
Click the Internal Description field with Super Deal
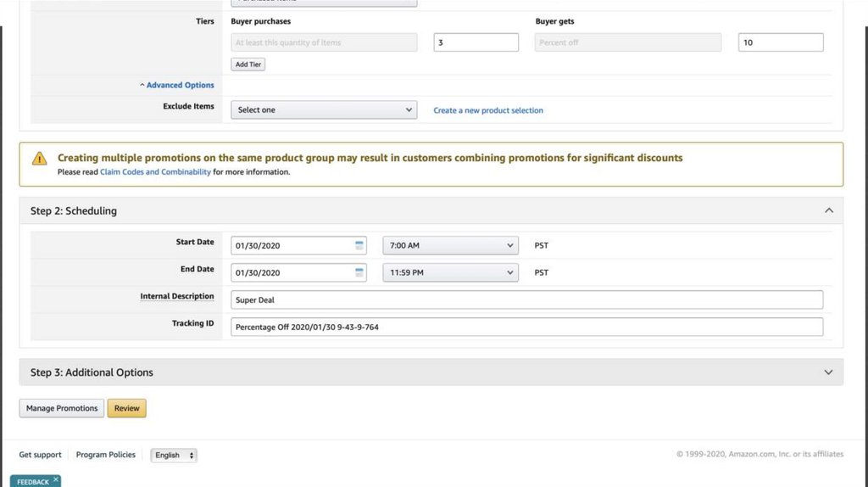pyautogui.click(x=526, y=299)
